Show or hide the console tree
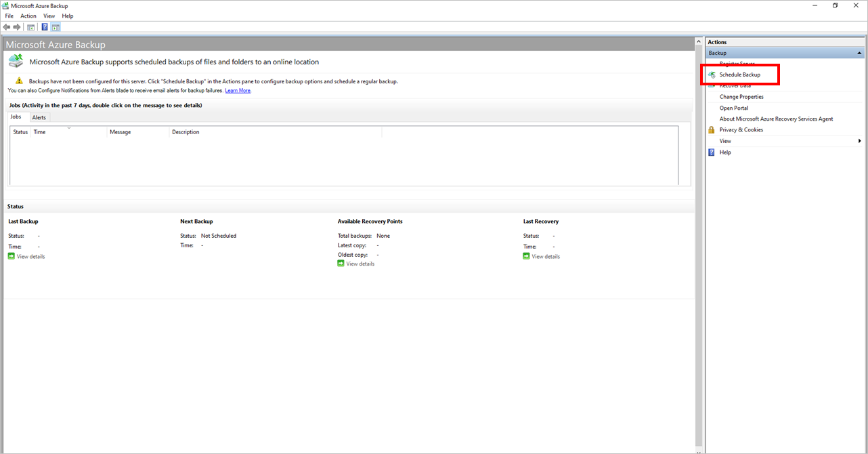Viewport: 868px width, 454px height. coord(30,26)
